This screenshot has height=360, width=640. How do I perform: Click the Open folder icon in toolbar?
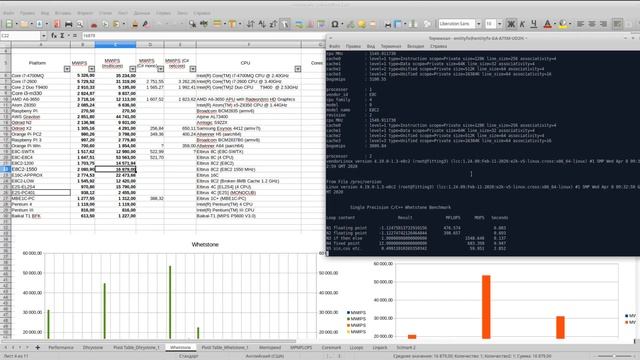click(x=24, y=24)
